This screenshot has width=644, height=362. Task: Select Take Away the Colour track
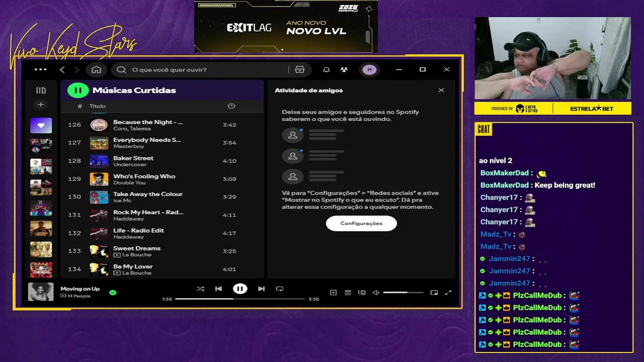tap(162, 197)
